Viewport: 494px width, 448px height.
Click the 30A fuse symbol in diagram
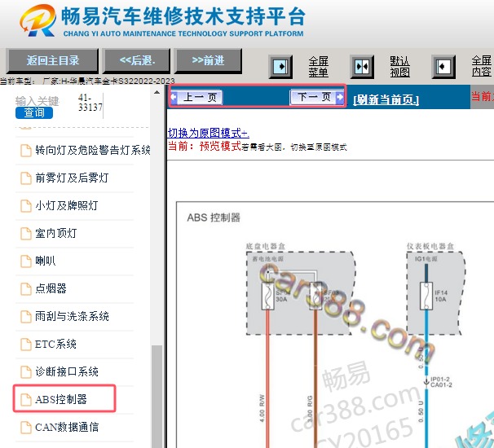click(x=268, y=296)
